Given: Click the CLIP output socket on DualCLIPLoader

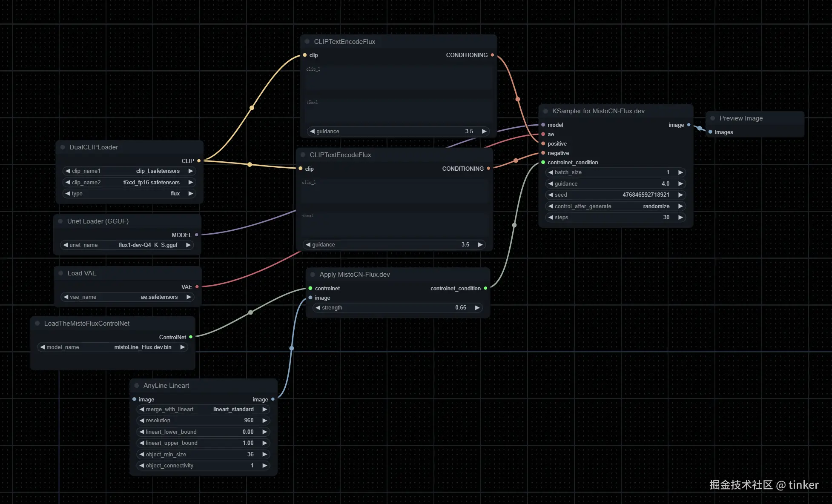Looking at the screenshot, I should pos(199,161).
